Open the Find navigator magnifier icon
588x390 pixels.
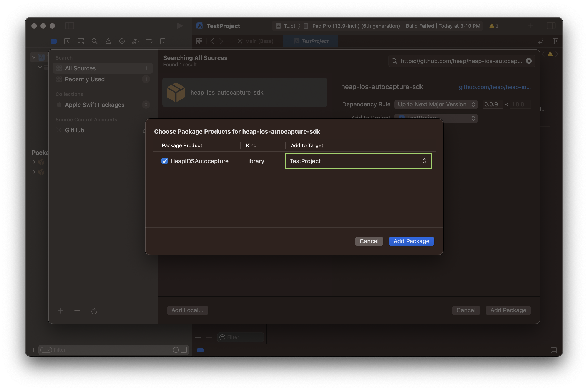(x=94, y=41)
